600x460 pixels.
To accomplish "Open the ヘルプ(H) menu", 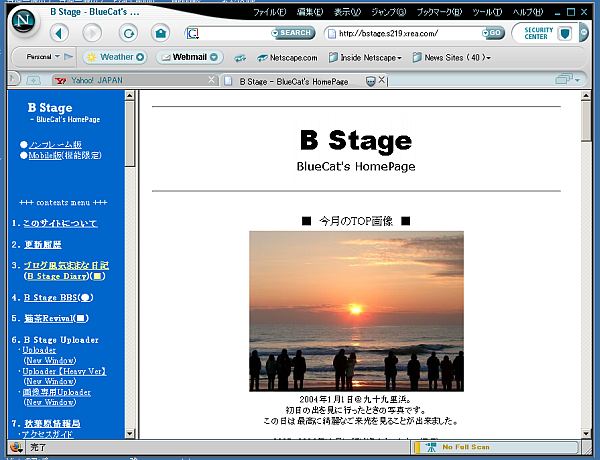I will (527, 12).
